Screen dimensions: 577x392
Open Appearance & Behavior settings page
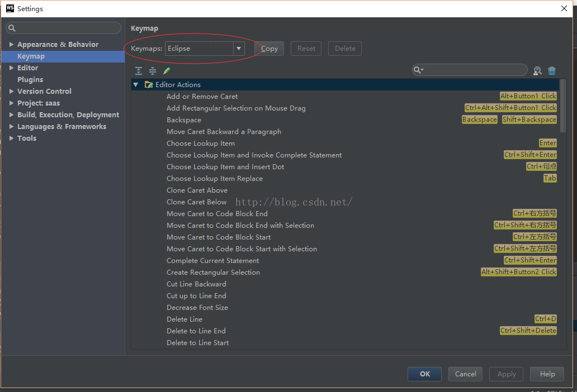[x=58, y=44]
